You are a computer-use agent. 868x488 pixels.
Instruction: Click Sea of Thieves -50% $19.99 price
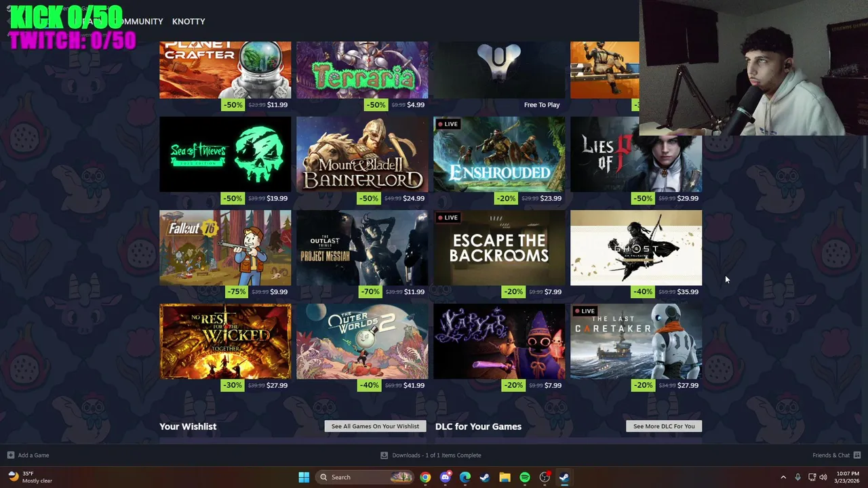tap(256, 199)
